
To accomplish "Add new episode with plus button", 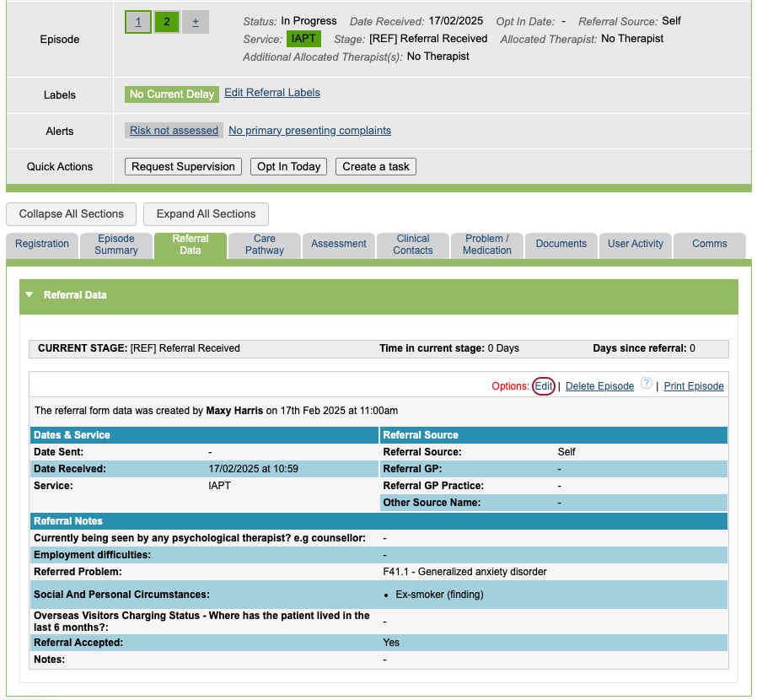I will (x=195, y=22).
